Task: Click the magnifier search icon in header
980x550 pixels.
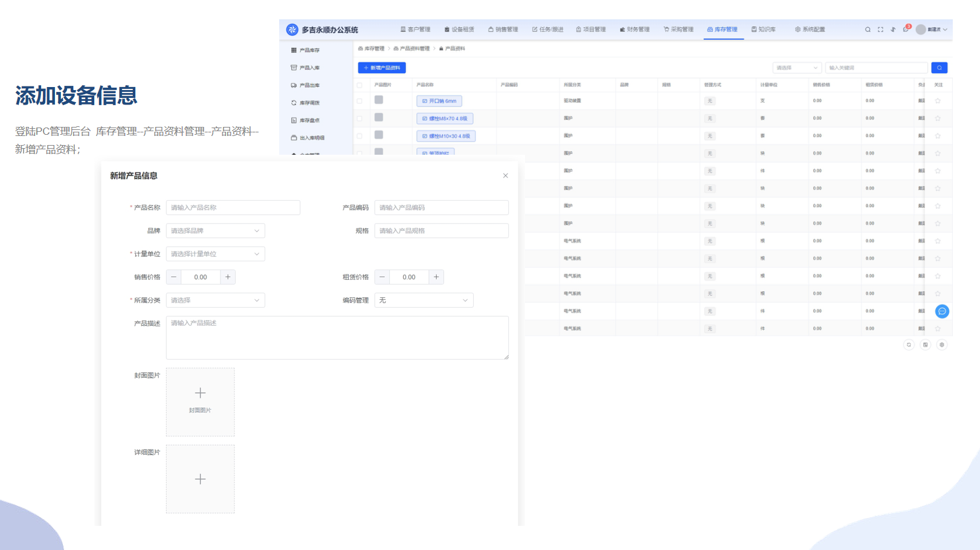Action: click(x=868, y=30)
